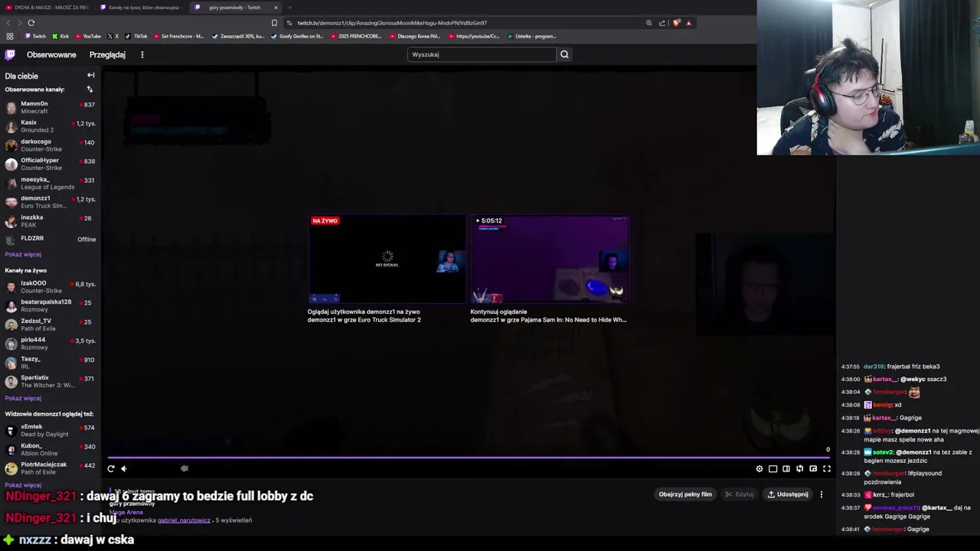The height and width of the screenshot is (551, 980).
Task: Open inezkka PEAK channel
Action: [50, 221]
